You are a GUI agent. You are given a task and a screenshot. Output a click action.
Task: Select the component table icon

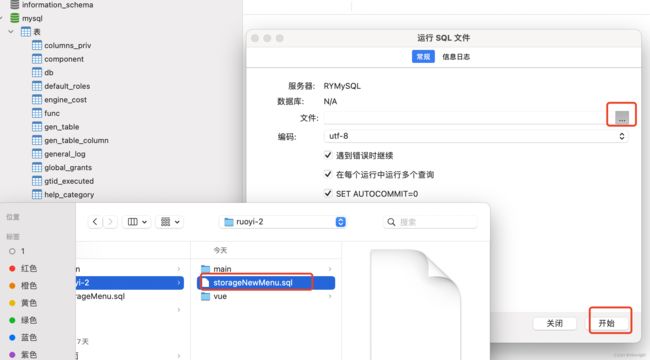pos(37,58)
